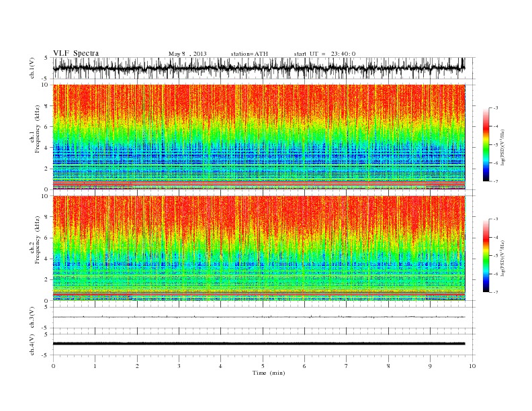Click the ch.3 voltage trace panel
This screenshot has height=411, width=532.
264,318
